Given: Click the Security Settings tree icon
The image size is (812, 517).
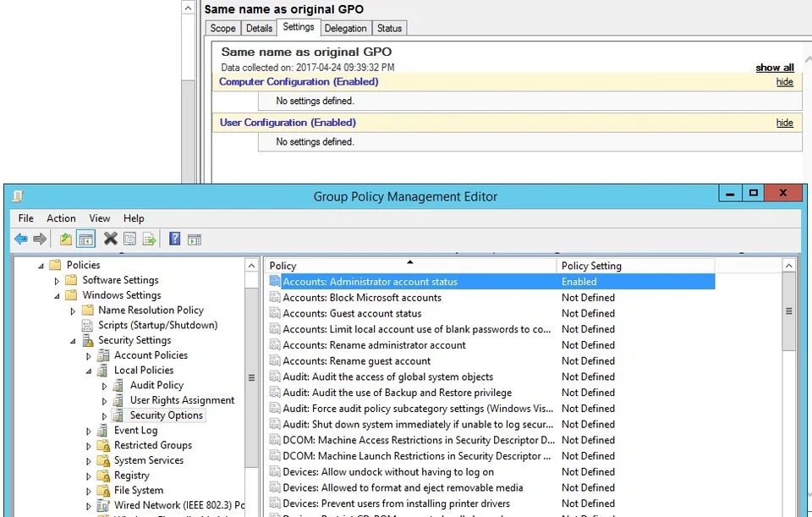Looking at the screenshot, I should pyautogui.click(x=87, y=340).
